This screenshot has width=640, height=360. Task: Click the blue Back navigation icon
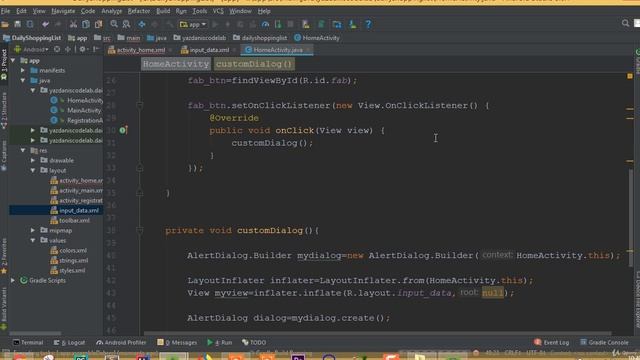click(142, 24)
